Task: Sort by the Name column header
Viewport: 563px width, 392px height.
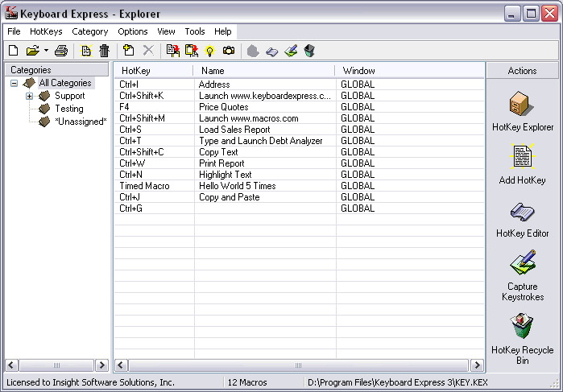Action: point(264,71)
